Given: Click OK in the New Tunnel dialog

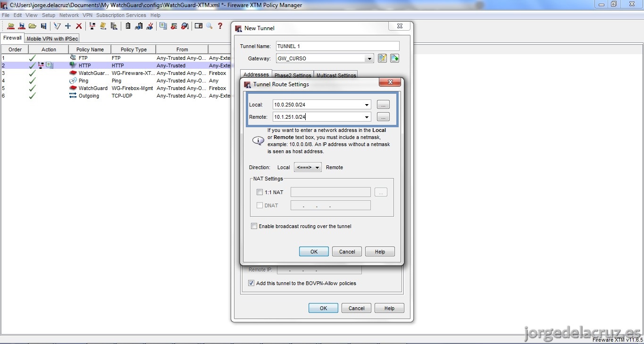Looking at the screenshot, I should pyautogui.click(x=323, y=308).
